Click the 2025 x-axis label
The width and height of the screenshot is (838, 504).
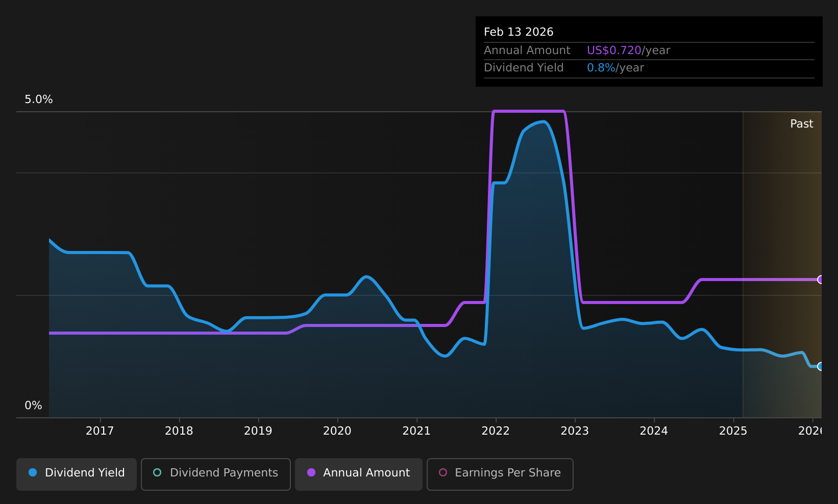733,431
